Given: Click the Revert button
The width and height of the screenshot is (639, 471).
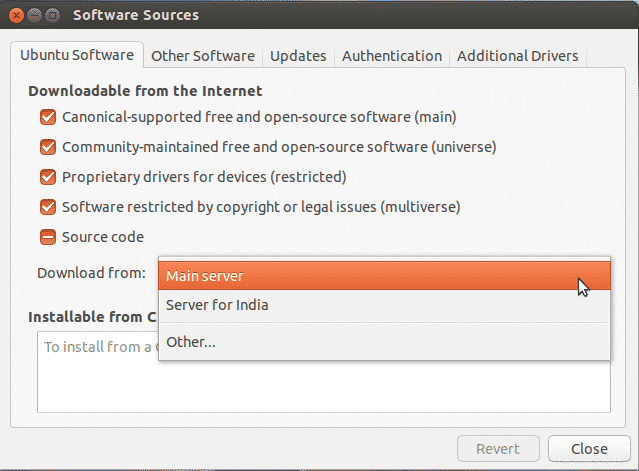Looking at the screenshot, I should [x=498, y=449].
